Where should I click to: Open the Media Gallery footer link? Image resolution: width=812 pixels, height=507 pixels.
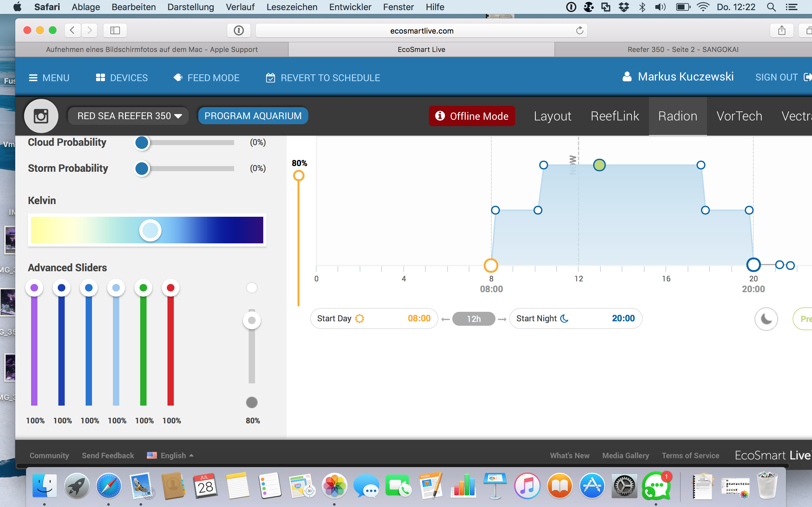tap(625, 455)
